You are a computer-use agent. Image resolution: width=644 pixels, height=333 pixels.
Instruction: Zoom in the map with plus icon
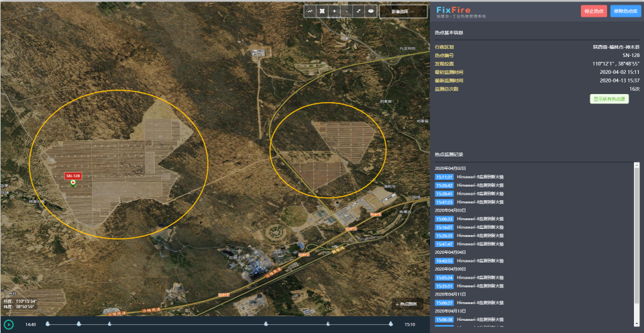334,11
